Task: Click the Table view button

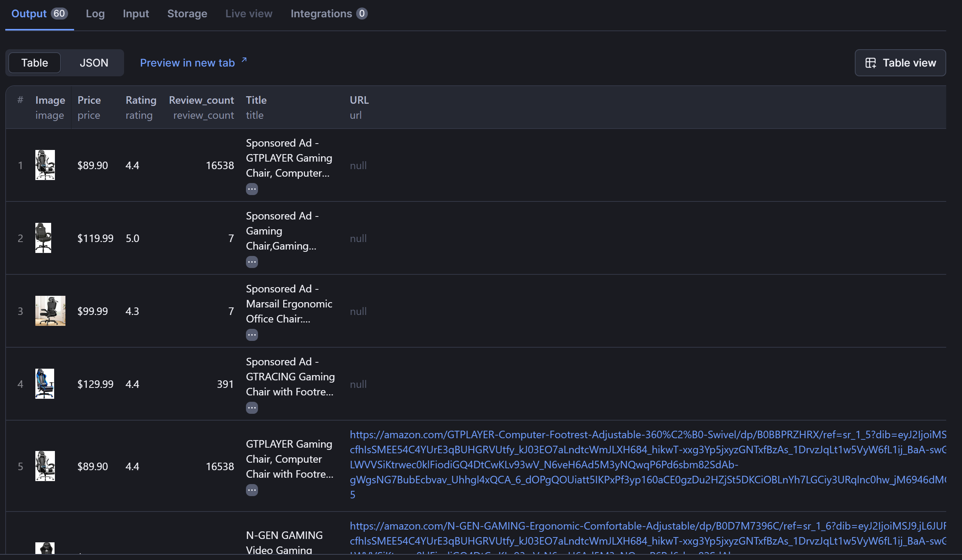Action: 900,62
